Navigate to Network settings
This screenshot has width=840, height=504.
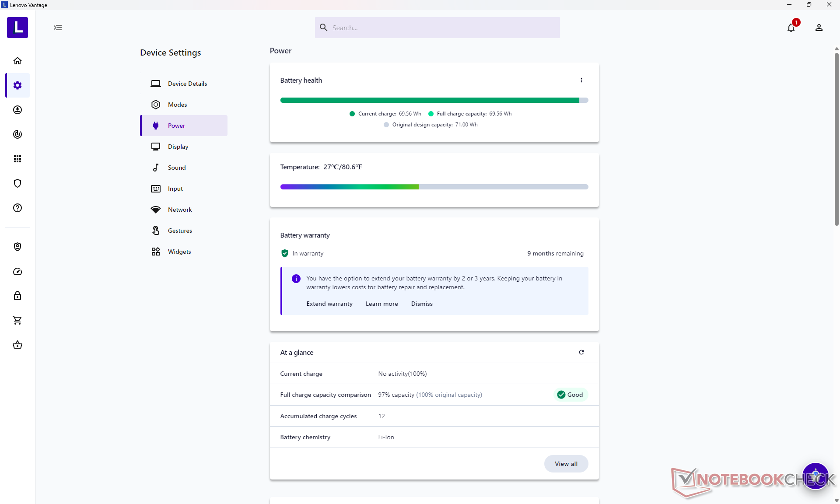[x=179, y=210]
